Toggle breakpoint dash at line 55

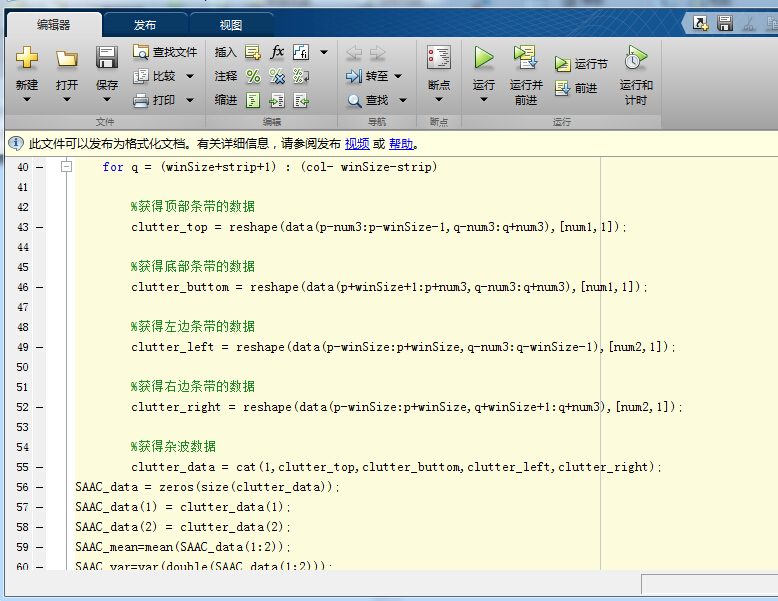coord(40,467)
